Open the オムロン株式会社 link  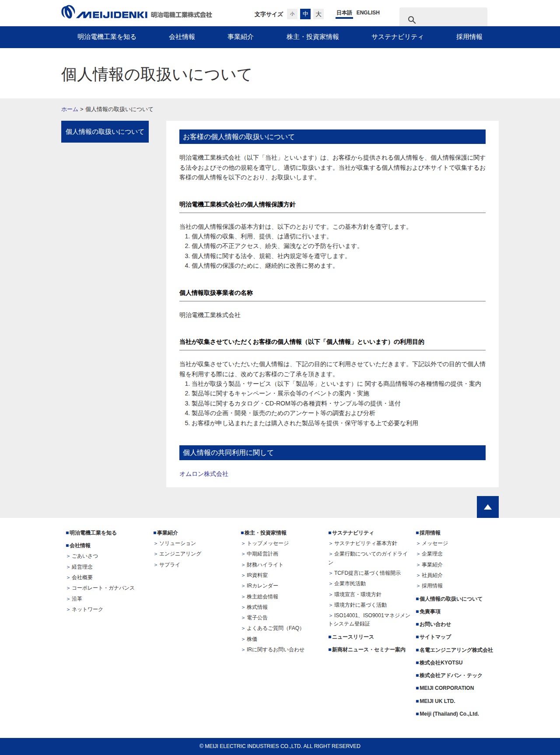click(x=204, y=474)
